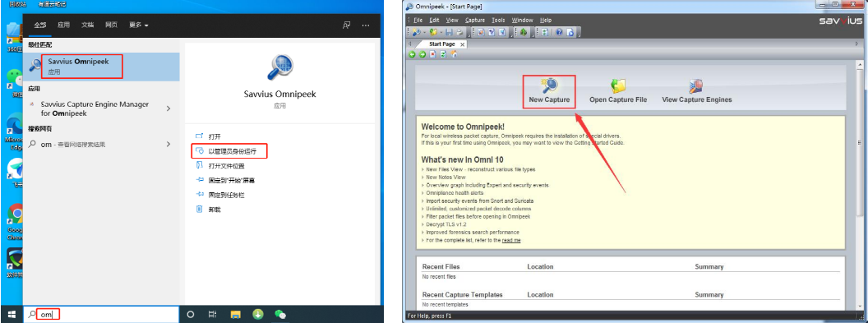868x323 pixels.
Task: Click Savvius Omnipeek best match result
Action: point(101,67)
